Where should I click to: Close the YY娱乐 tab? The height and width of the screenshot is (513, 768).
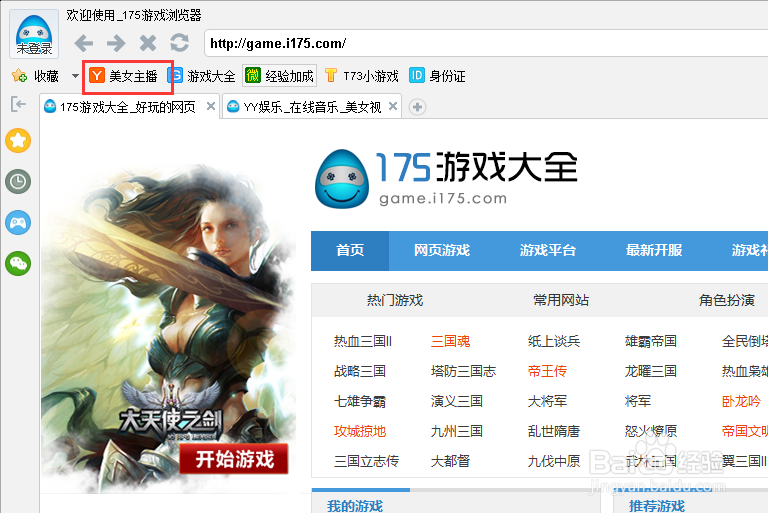(x=393, y=106)
